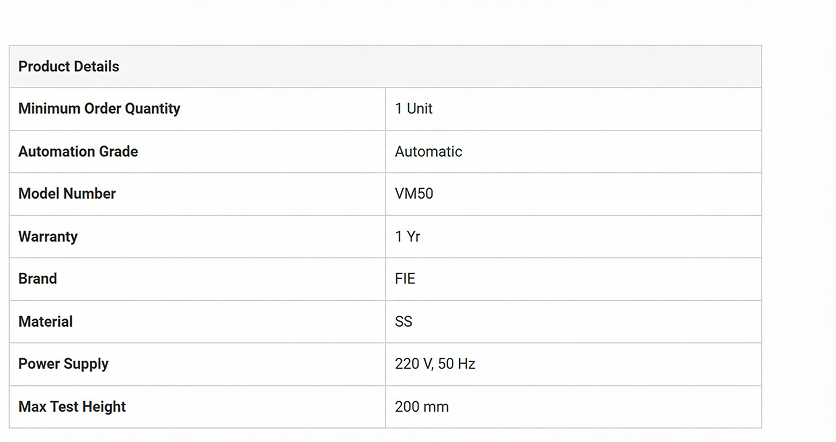Click the Power Supply label
Screen dimensions: 836x442
63,363
